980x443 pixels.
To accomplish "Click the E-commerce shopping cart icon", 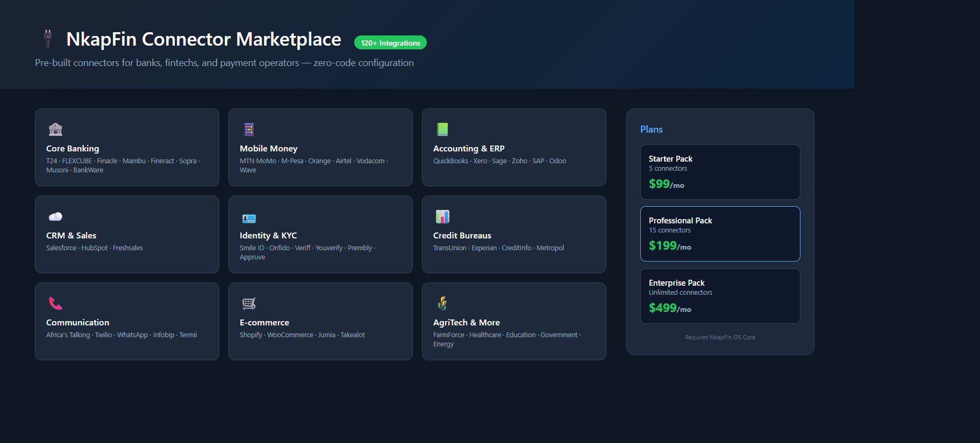I will point(249,303).
